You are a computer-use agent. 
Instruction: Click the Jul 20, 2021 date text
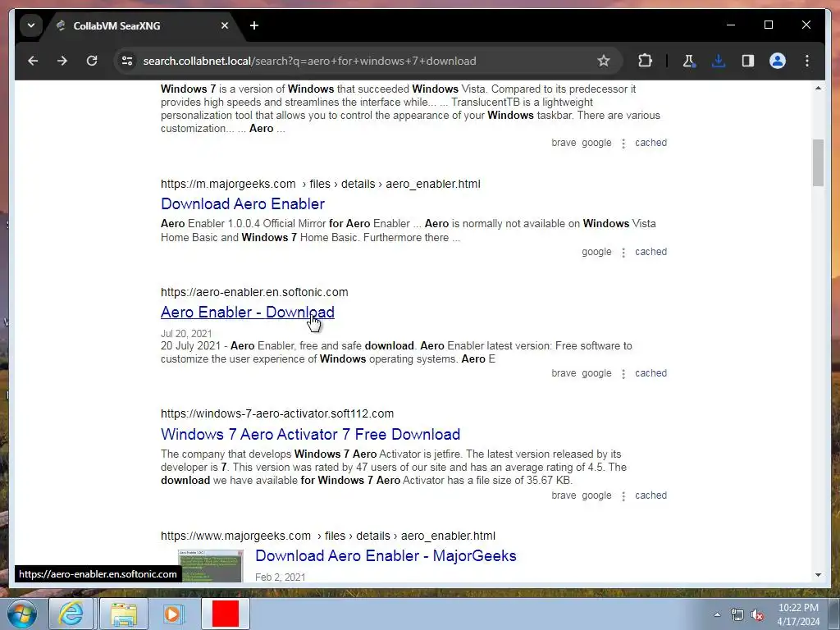186,334
